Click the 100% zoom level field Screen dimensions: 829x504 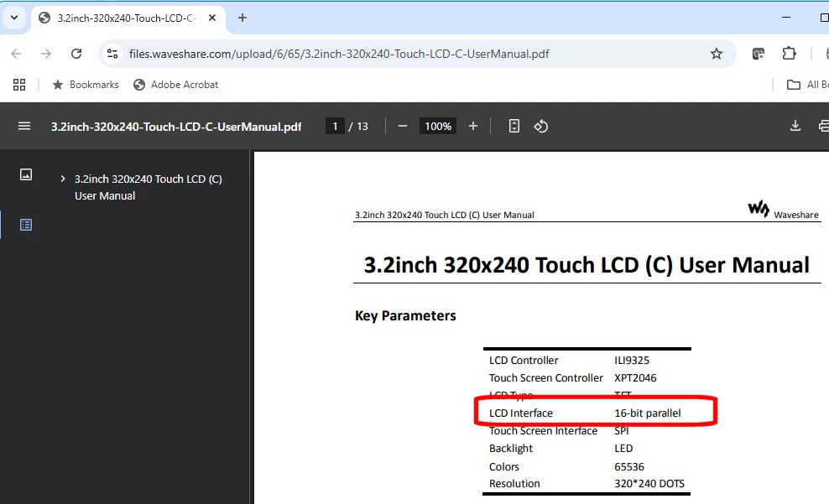[x=438, y=127]
